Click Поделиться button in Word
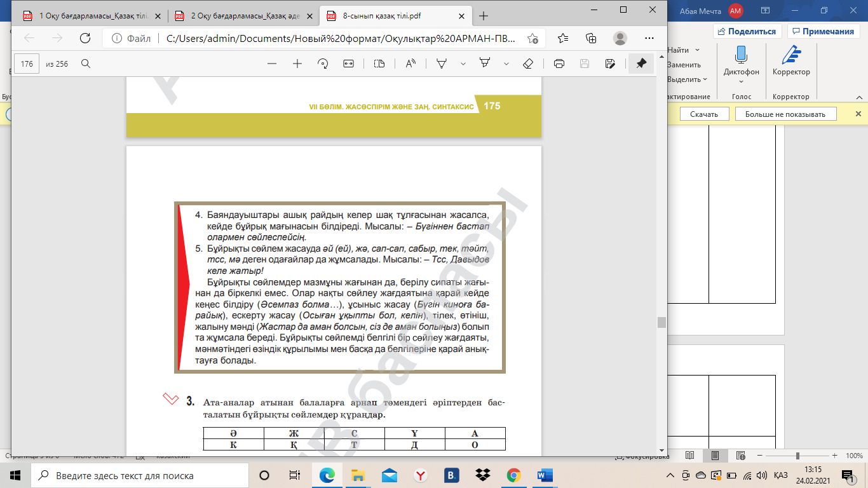 tap(747, 31)
